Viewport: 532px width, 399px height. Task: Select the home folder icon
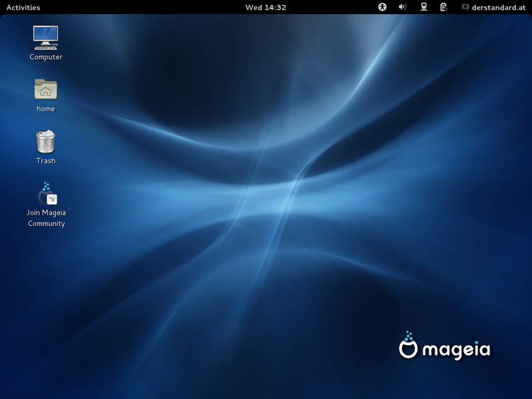45,89
